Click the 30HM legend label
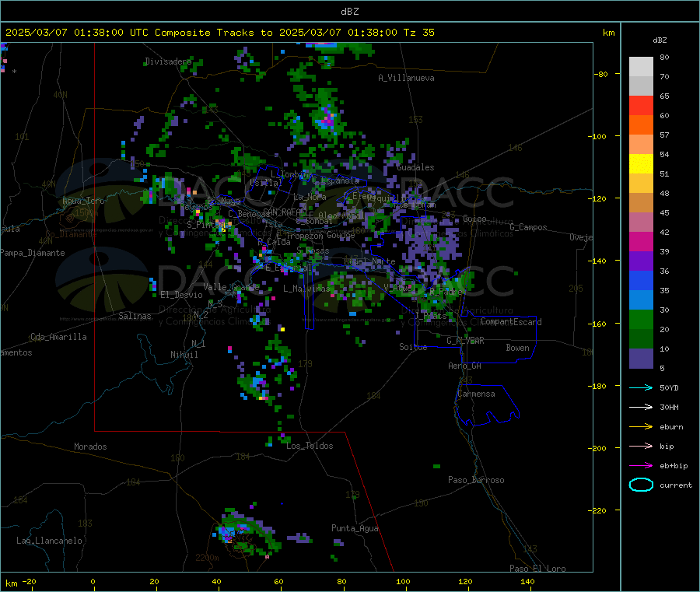 tap(669, 407)
